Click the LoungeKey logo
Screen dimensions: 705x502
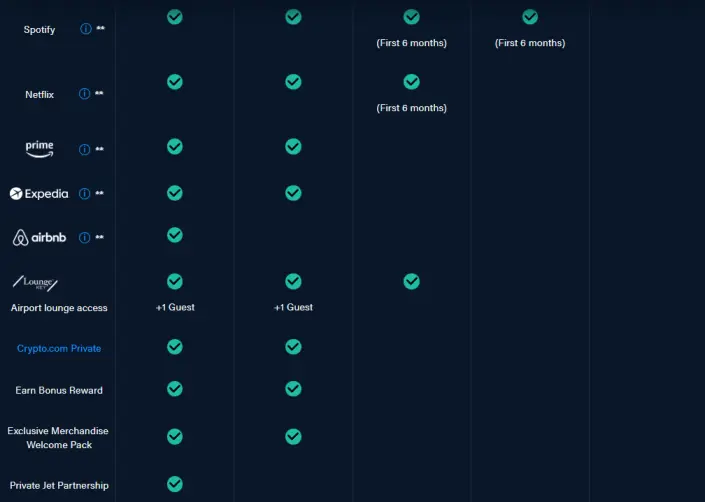pos(35,283)
